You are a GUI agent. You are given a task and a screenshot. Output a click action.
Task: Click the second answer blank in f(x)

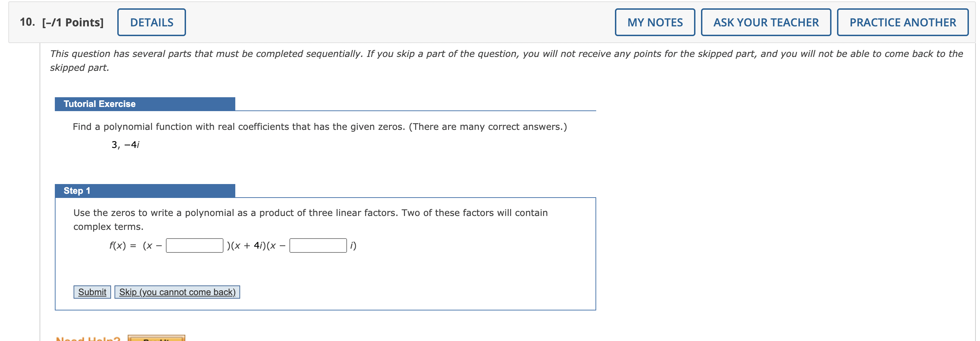[x=318, y=246]
